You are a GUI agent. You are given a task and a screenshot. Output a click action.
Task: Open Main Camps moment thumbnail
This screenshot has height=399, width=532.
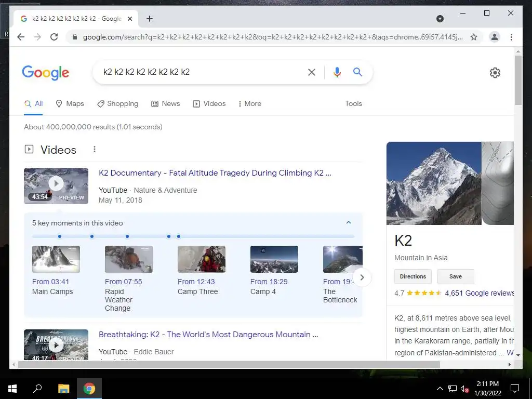click(56, 259)
